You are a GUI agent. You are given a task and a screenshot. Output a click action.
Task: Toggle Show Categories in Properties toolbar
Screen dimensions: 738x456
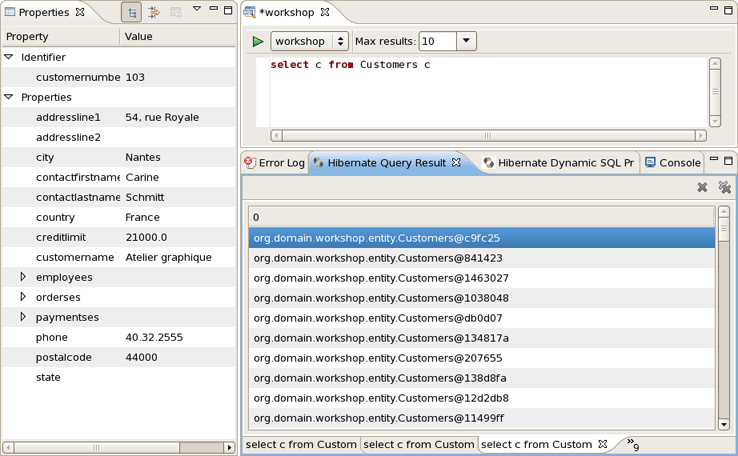click(x=131, y=13)
